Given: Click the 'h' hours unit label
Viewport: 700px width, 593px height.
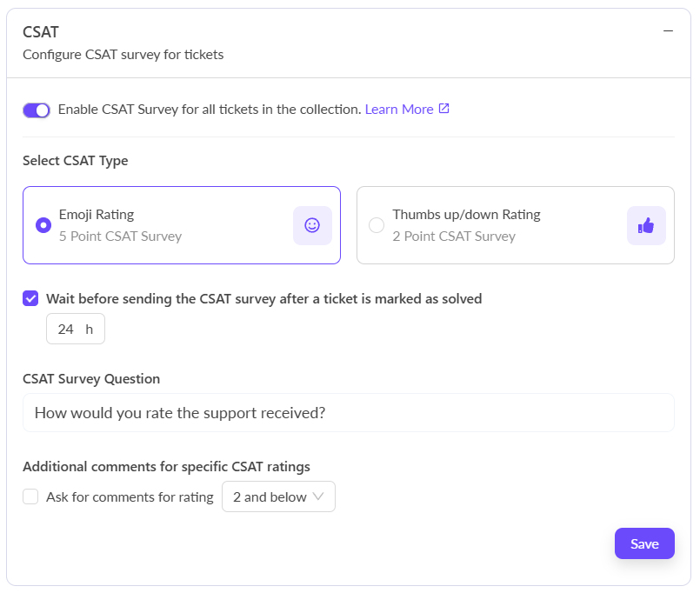Looking at the screenshot, I should pos(89,329).
